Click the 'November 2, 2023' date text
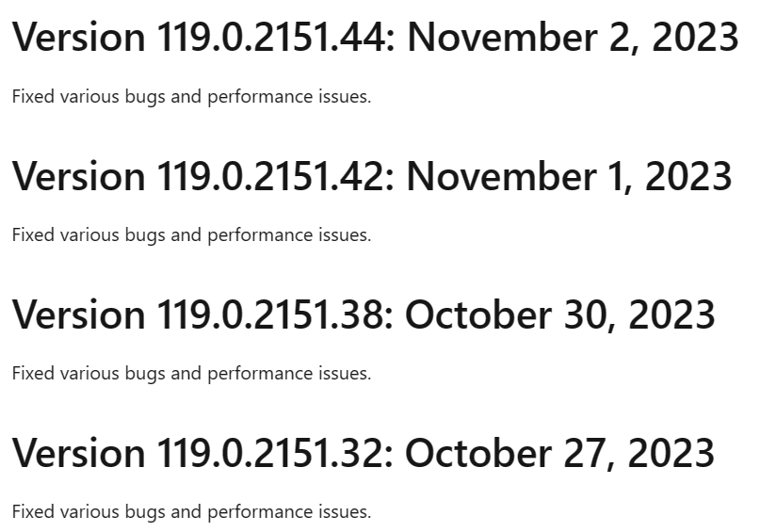 point(573,38)
